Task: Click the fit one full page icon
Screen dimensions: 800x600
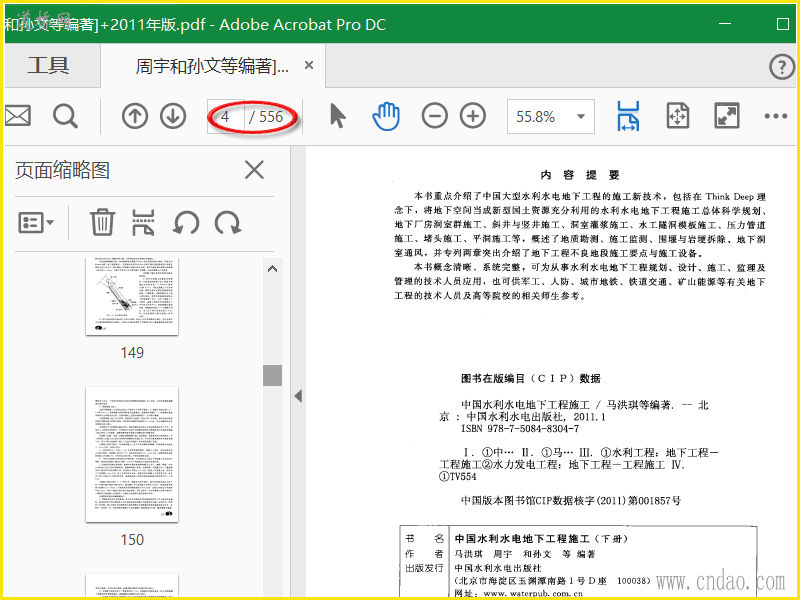Action: pos(678,116)
